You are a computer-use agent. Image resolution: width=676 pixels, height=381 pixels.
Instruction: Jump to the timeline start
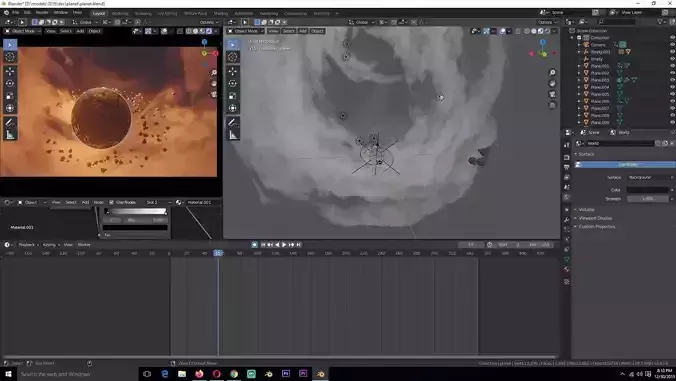[x=263, y=245]
